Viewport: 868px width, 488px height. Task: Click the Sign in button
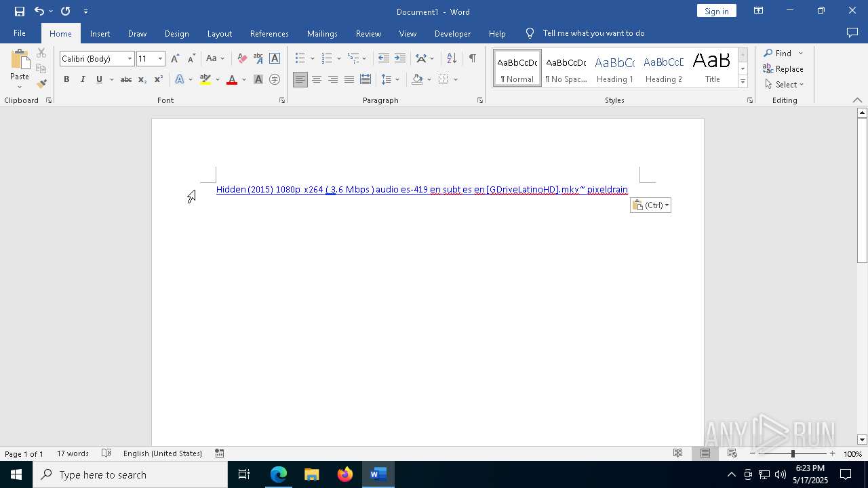716,11
